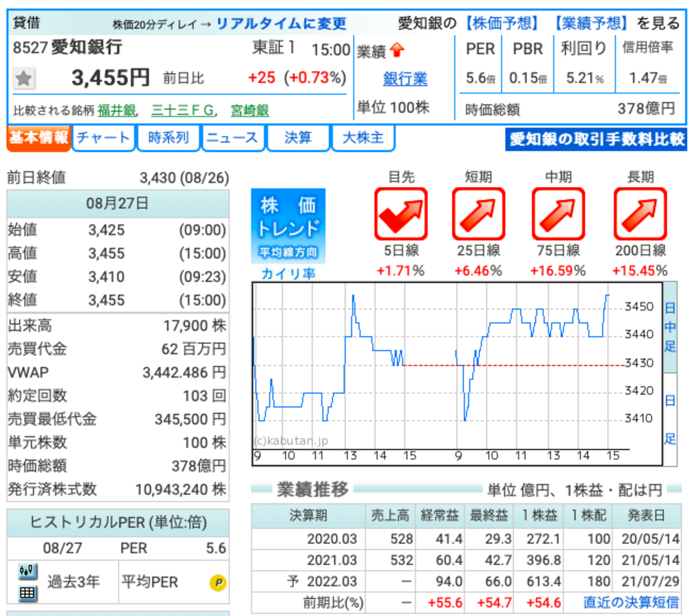
Task: Click the 短期 trend arrow icon
Action: [478, 214]
